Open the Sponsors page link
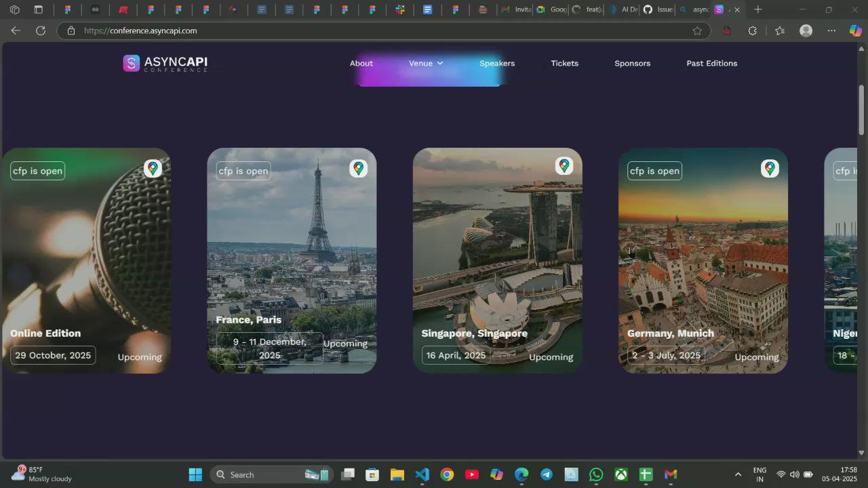Screen dimensions: 868x488 pos(632,63)
